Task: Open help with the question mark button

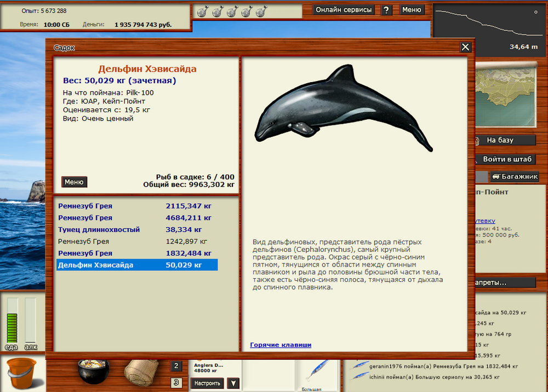Action: [386, 10]
